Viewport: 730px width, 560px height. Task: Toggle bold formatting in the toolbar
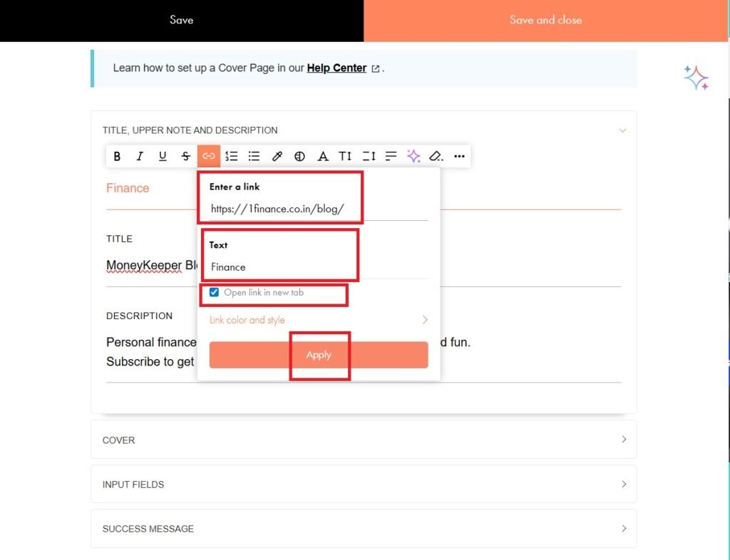coord(118,156)
